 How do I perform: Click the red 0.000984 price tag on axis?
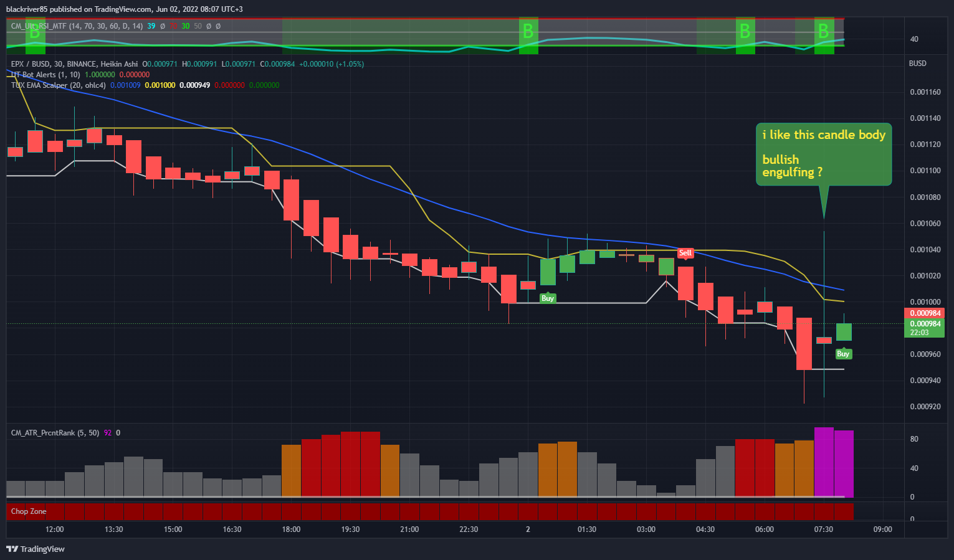pos(925,313)
